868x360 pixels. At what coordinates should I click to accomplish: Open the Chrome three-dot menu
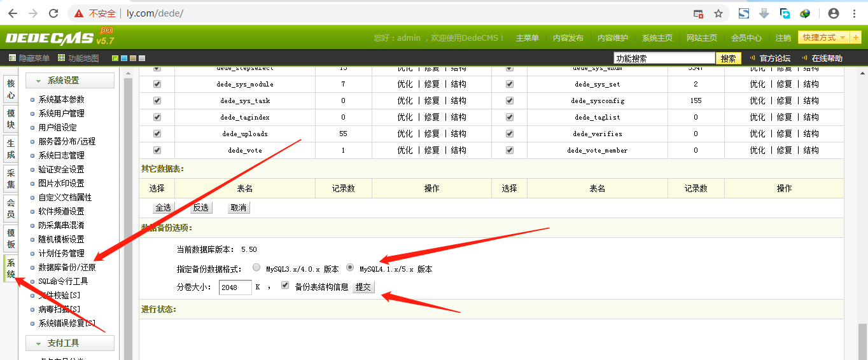pyautogui.click(x=855, y=13)
